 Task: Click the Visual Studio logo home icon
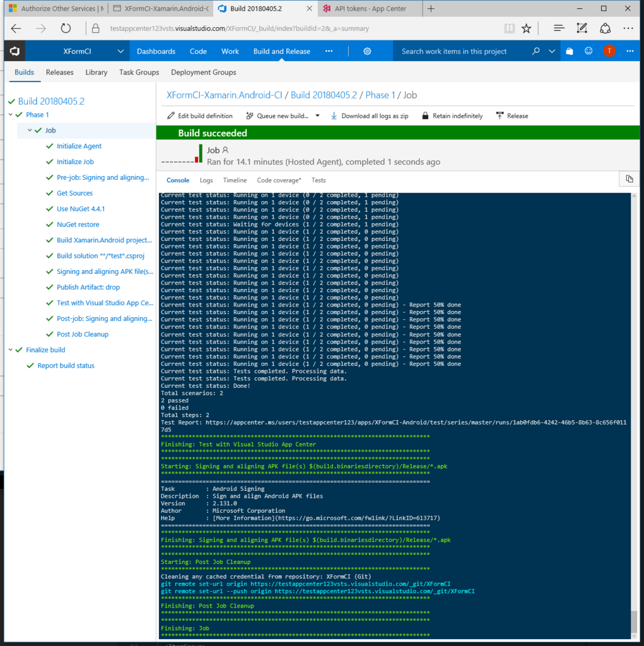15,51
